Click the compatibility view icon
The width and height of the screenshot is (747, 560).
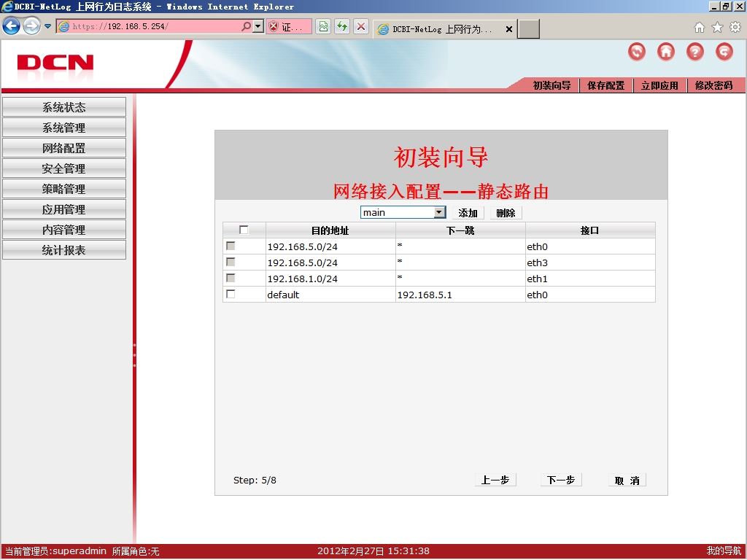click(x=323, y=27)
